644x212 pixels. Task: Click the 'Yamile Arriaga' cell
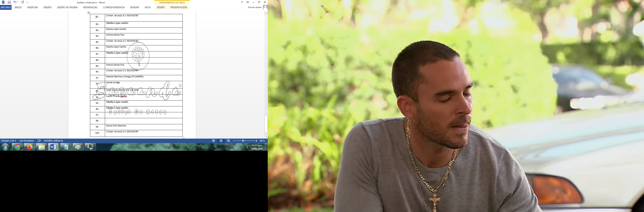[x=144, y=85]
